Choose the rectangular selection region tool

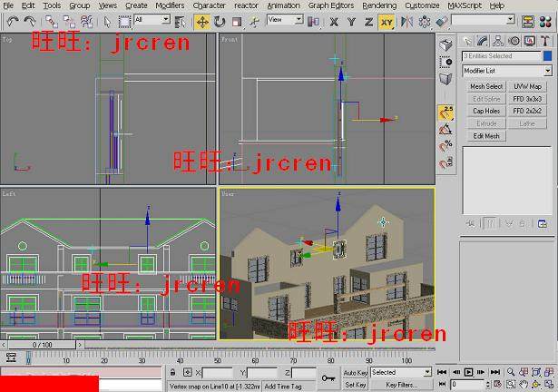click(x=124, y=22)
